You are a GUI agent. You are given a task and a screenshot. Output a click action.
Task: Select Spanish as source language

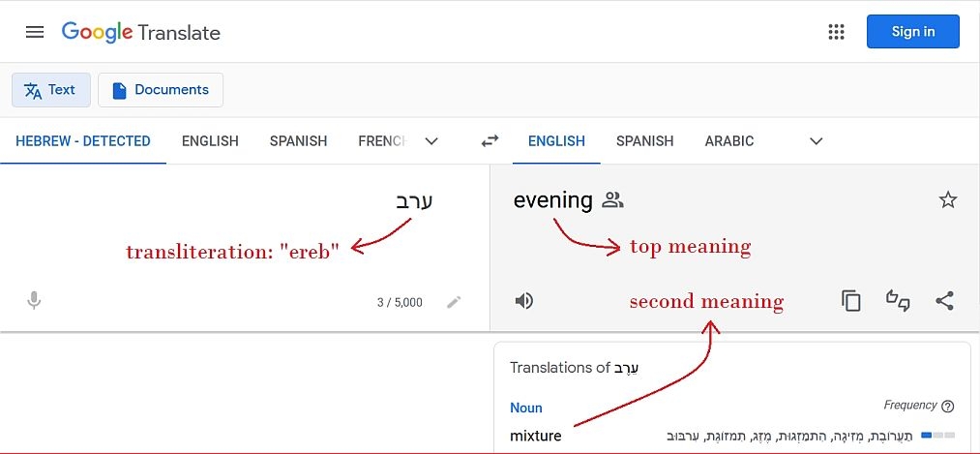click(298, 141)
